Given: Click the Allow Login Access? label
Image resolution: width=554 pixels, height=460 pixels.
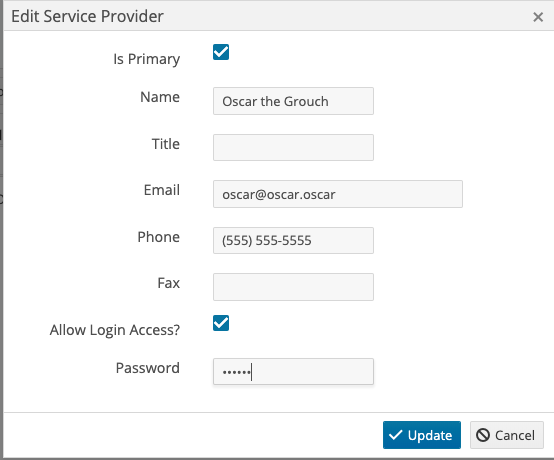Looking at the screenshot, I should 115,330.
